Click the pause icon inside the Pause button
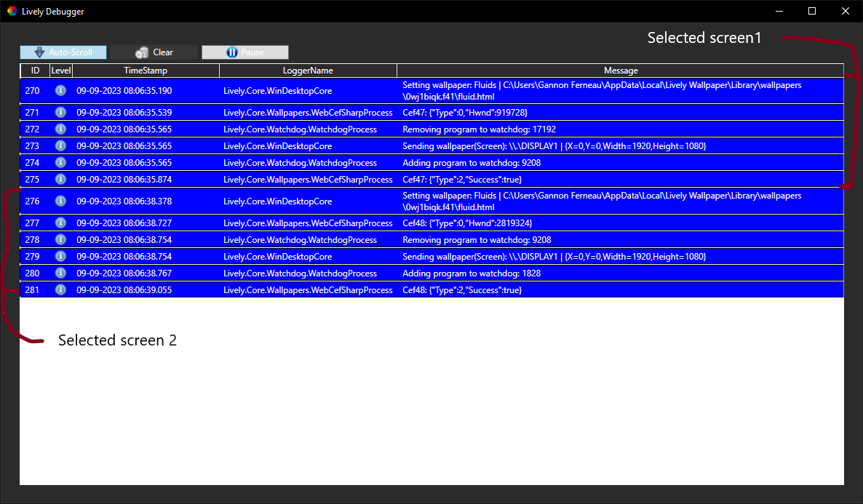The image size is (863, 504). point(233,52)
